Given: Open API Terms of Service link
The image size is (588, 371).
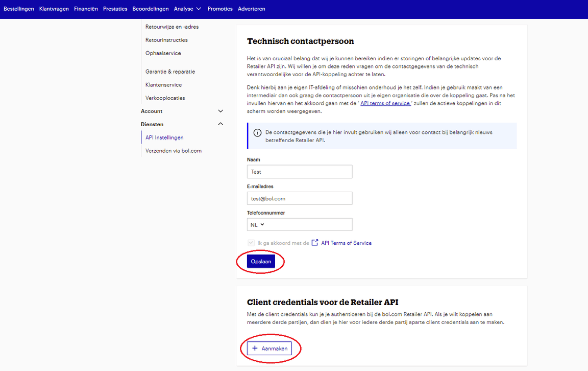Looking at the screenshot, I should click(346, 243).
